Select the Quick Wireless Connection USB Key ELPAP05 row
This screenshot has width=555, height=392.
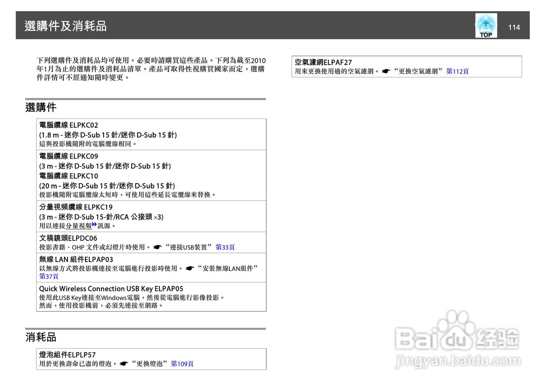[152, 297]
